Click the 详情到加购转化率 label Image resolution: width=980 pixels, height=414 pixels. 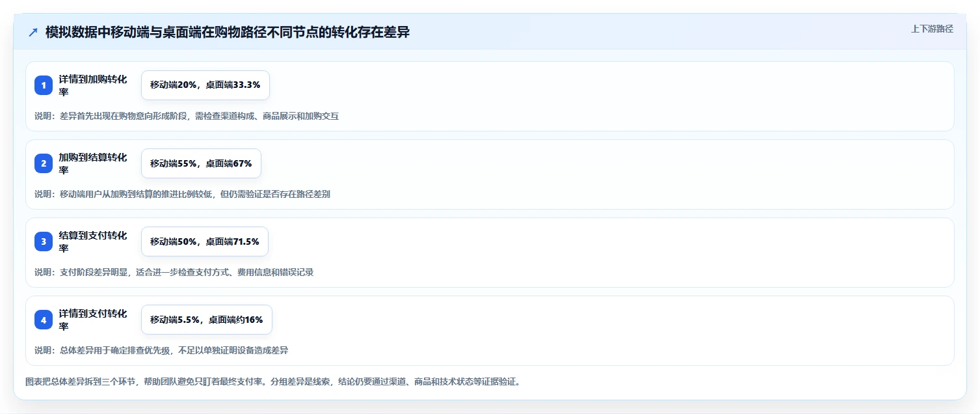point(93,85)
